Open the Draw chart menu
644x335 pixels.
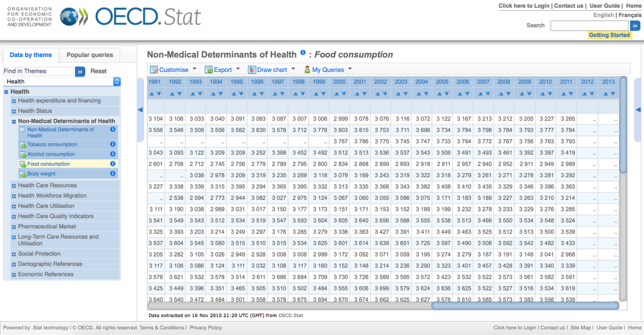pyautogui.click(x=272, y=69)
